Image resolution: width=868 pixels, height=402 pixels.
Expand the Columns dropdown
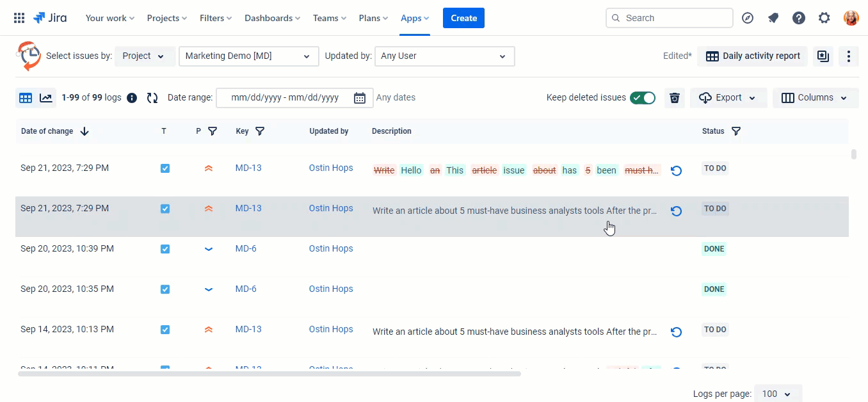815,98
